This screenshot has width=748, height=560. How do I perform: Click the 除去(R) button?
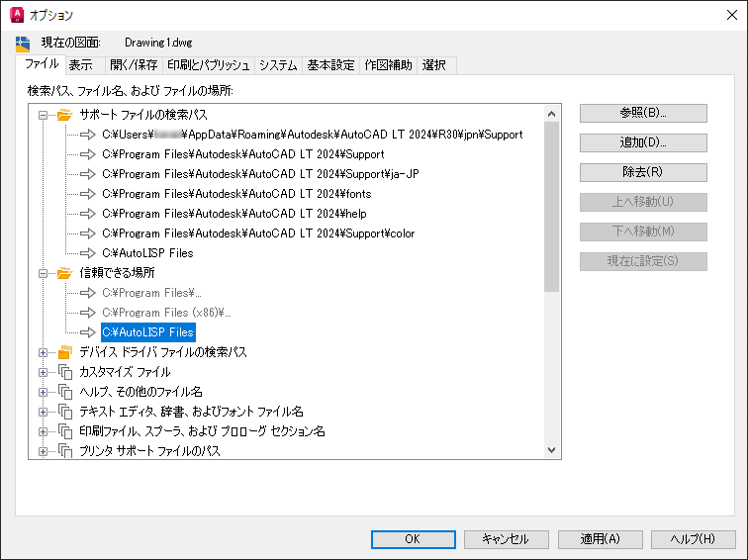coord(643,172)
